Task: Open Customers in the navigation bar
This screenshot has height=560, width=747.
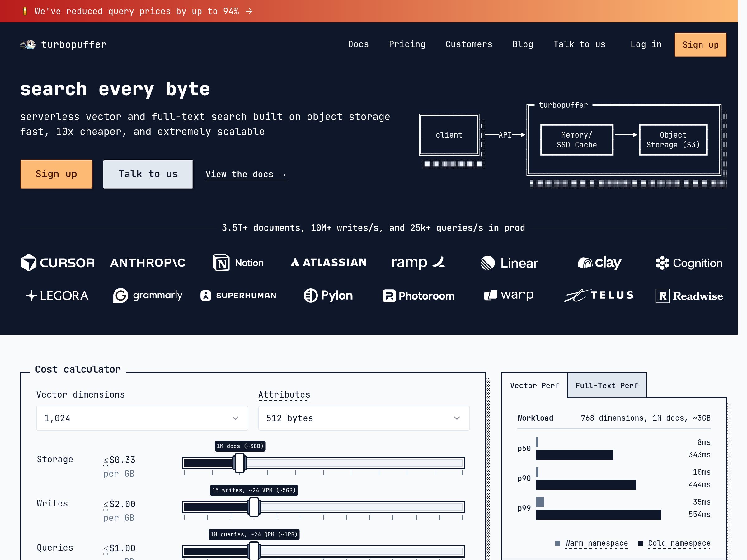Action: click(x=469, y=44)
